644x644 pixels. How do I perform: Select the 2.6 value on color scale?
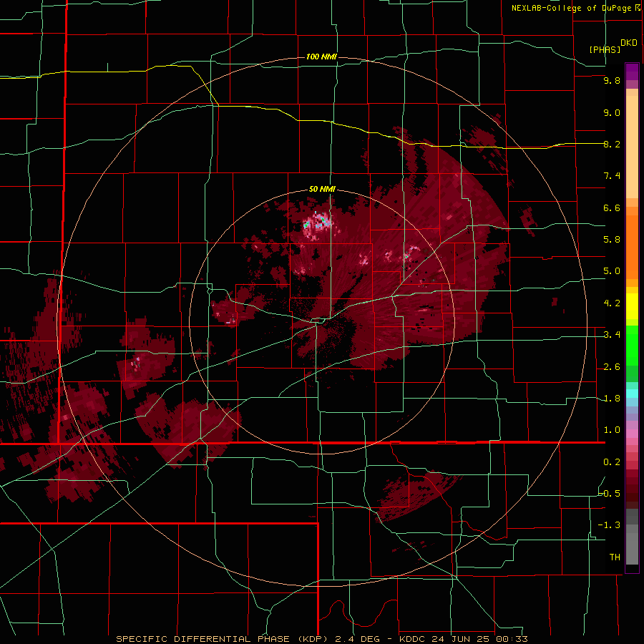pos(612,366)
